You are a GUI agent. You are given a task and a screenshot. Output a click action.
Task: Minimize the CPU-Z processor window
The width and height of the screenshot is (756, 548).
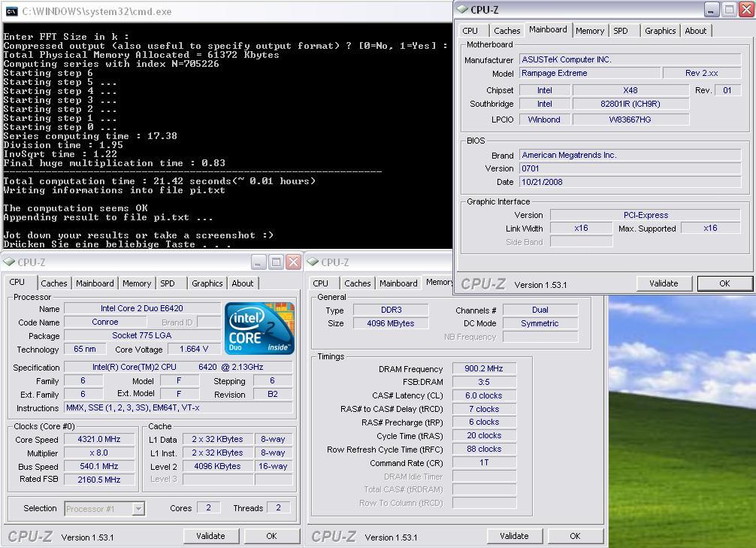[259, 262]
